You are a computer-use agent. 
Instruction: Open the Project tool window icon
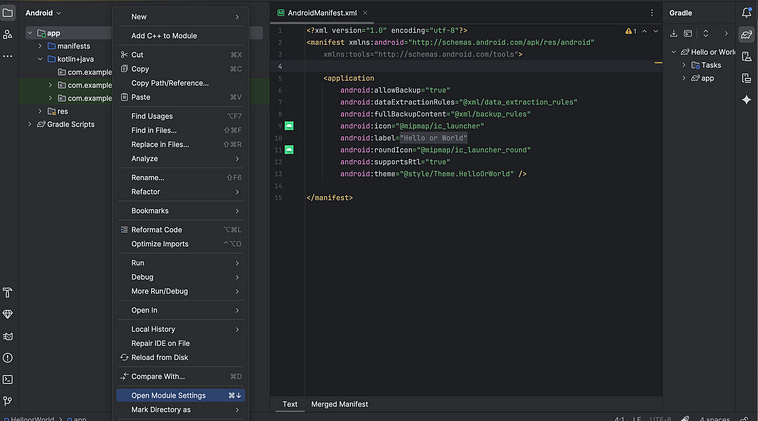(8, 13)
